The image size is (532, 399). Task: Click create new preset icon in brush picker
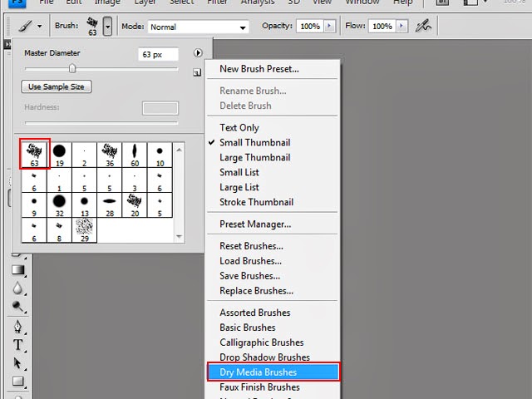point(197,72)
